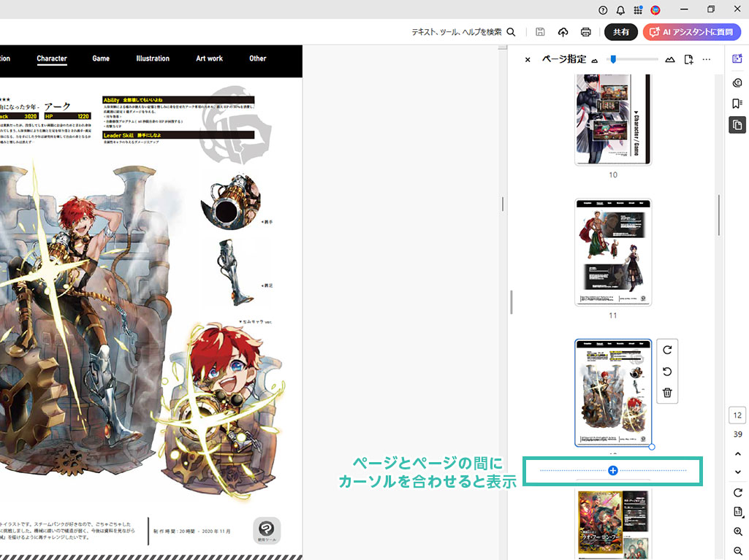Go to previous page with up chevron
Viewport: 749px width, 560px height.
coord(737,453)
